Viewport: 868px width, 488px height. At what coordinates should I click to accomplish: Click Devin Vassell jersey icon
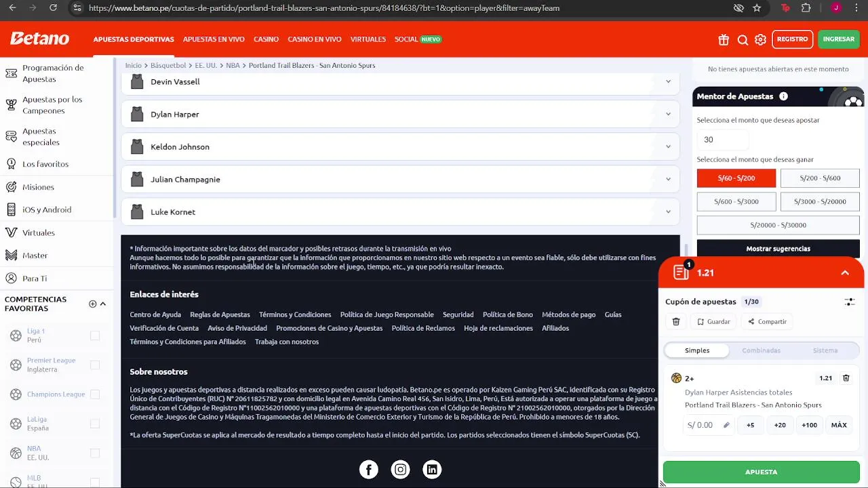[x=137, y=81]
